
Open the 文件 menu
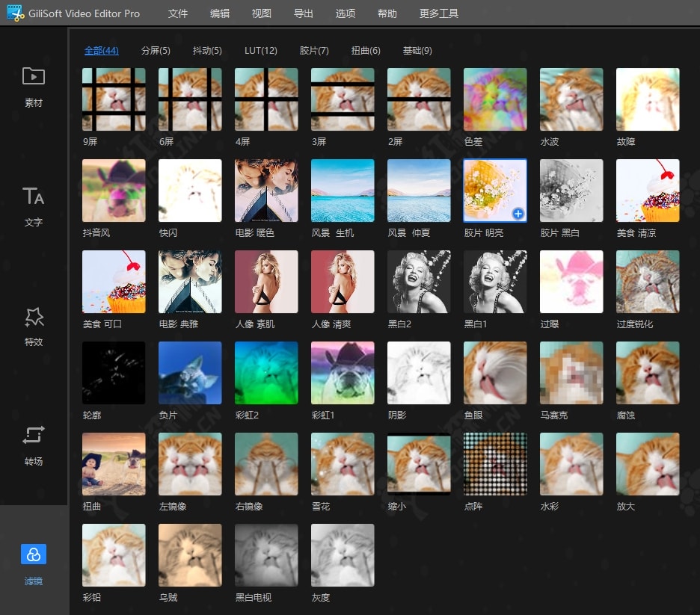click(x=178, y=13)
